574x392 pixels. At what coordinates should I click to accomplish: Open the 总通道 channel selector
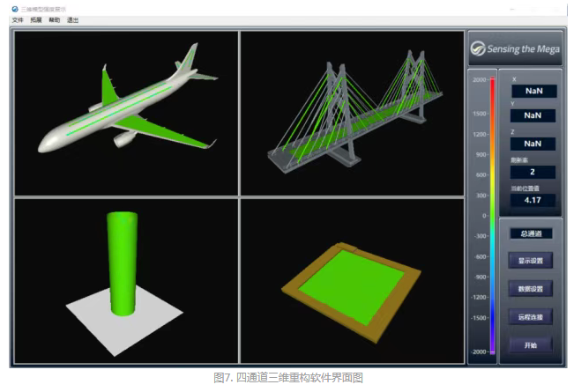(x=531, y=233)
